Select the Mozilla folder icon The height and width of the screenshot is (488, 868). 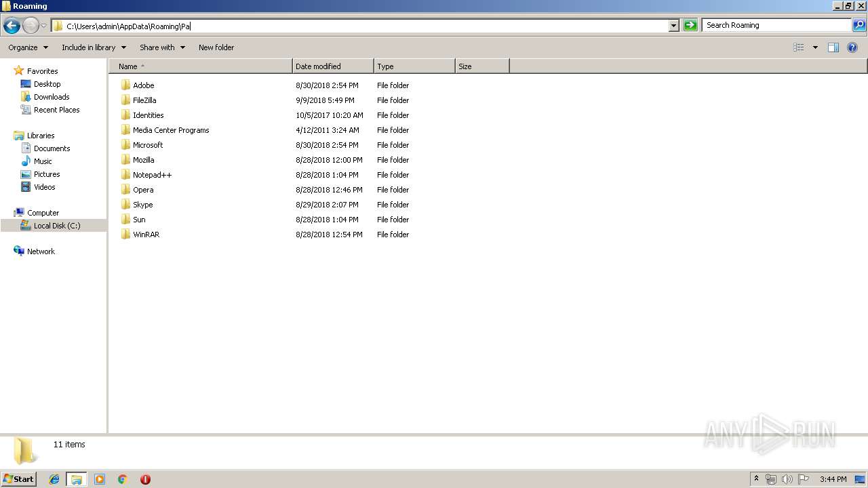[125, 160]
